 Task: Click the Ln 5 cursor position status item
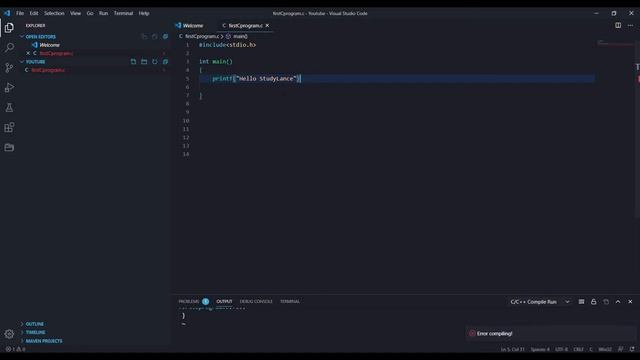pos(513,349)
